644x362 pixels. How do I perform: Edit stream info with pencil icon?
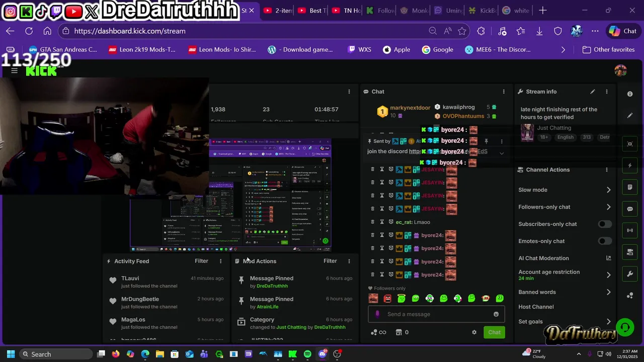(x=593, y=92)
